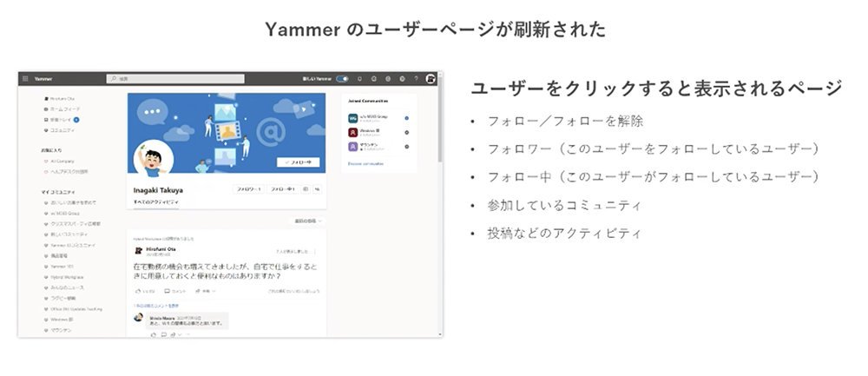This screenshot has height=376, width=868.
Task: Go to ホームフィード in sidebar
Action: click(x=61, y=109)
